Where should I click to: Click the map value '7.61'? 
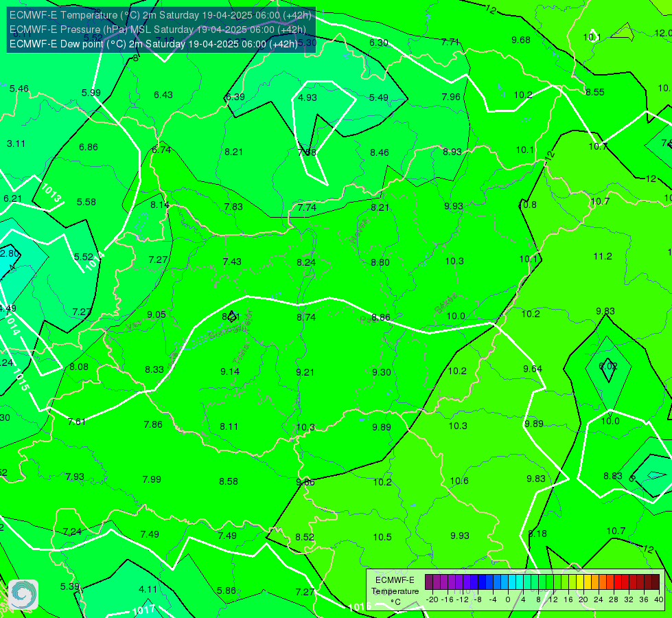pos(77,422)
